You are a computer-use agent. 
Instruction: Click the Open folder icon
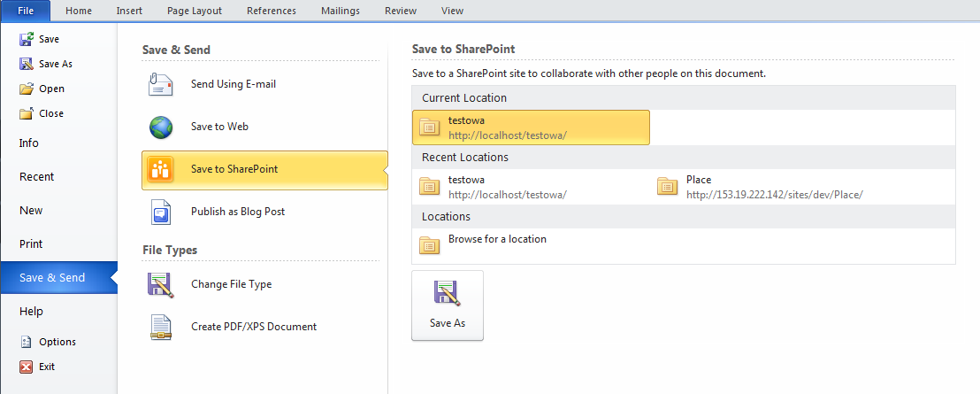point(27,89)
